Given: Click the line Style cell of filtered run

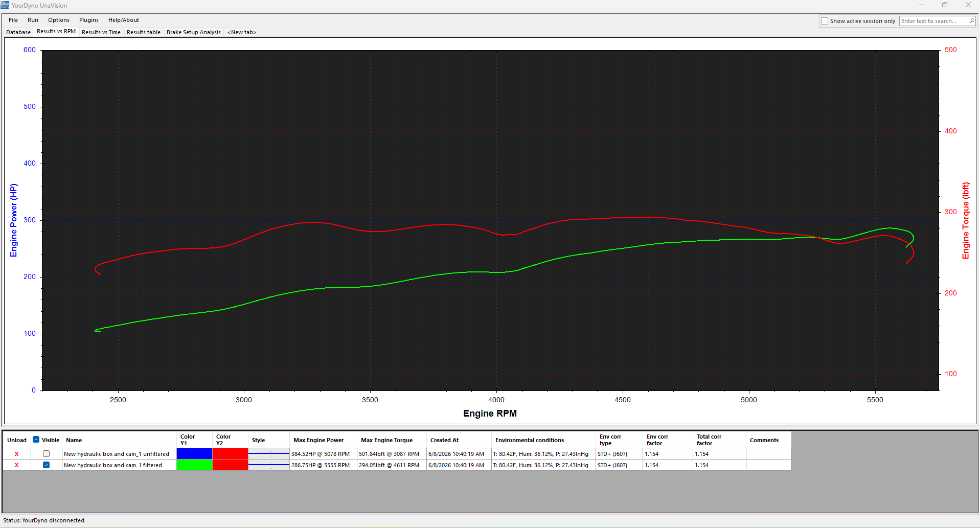Looking at the screenshot, I should click(269, 465).
